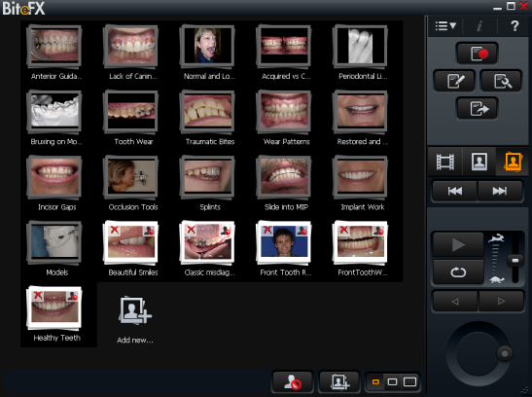The image size is (532, 397).
Task: Click the remove patient icon in bottom bar
Action: [x=293, y=381]
